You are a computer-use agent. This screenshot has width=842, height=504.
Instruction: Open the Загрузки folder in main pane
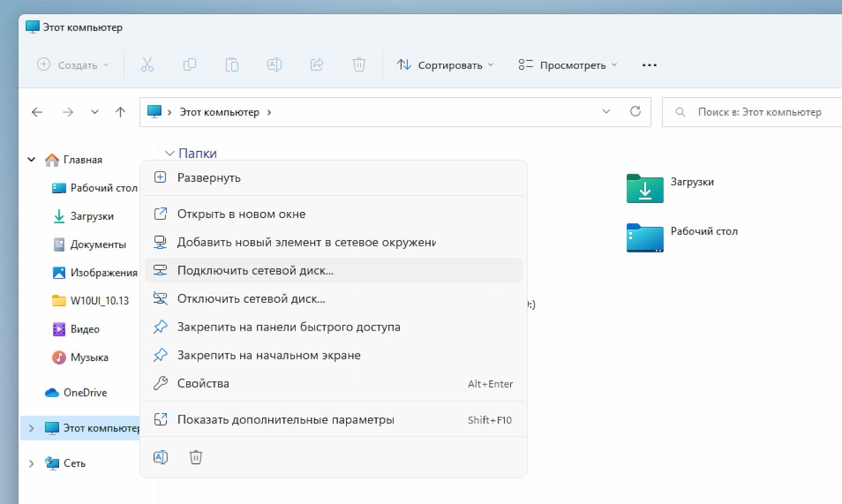click(x=645, y=188)
